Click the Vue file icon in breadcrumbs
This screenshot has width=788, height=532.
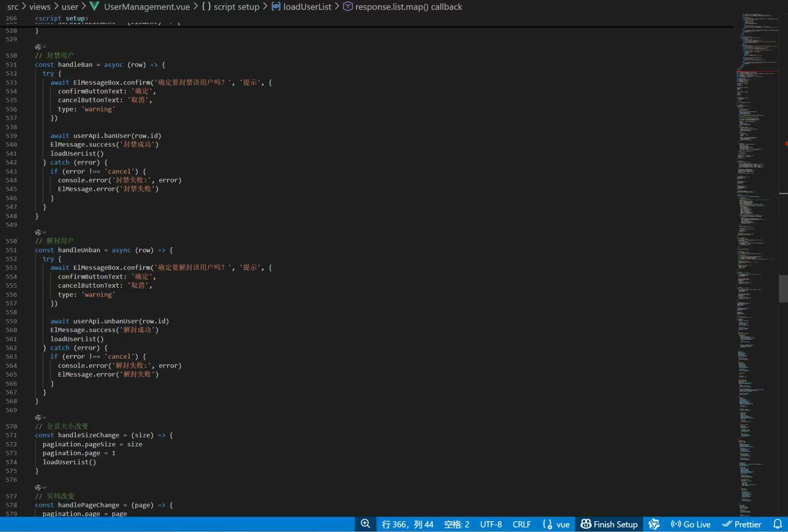click(x=95, y=6)
